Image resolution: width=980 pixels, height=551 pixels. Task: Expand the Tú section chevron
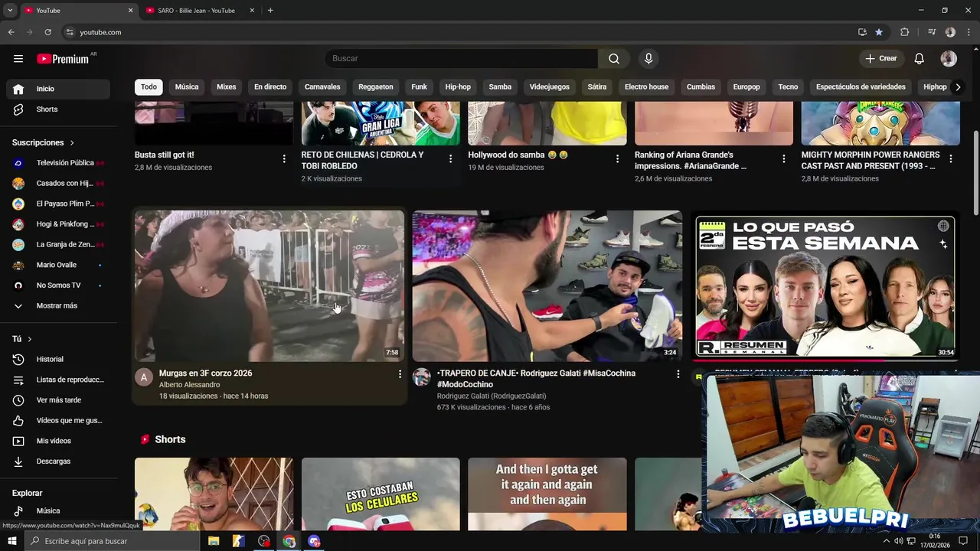pos(30,339)
